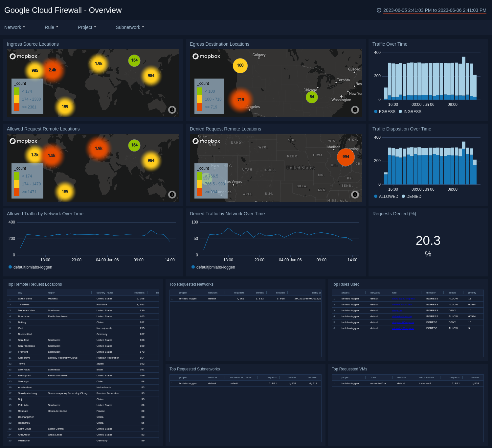The height and width of the screenshot is (448, 492).
Task: Click the Mapbox logo on Allowed Request Remote Locations map
Action: coord(23,141)
